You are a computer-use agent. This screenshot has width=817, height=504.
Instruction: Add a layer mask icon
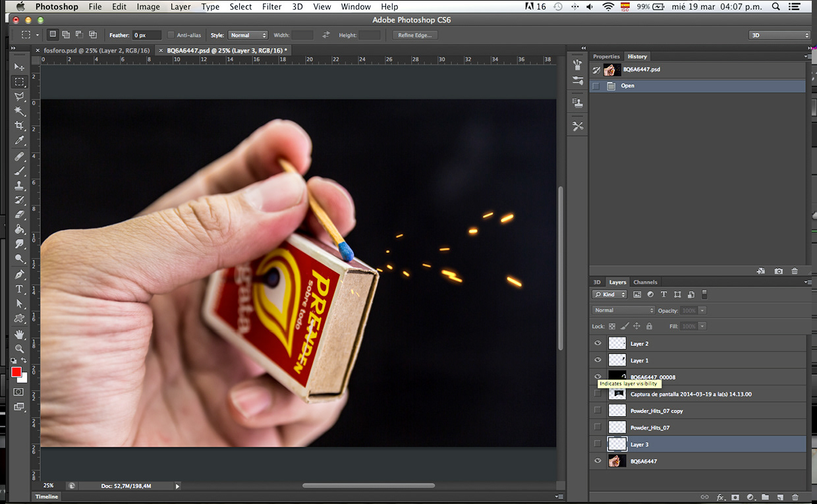coord(735,497)
